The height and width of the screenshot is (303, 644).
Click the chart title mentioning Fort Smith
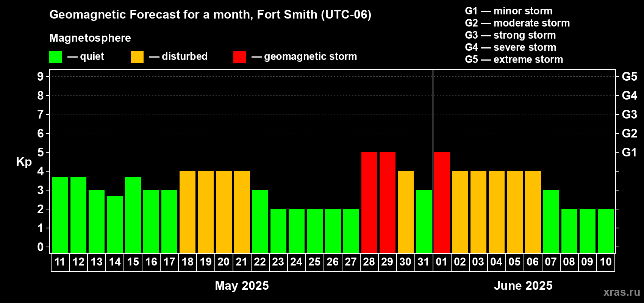pos(210,15)
